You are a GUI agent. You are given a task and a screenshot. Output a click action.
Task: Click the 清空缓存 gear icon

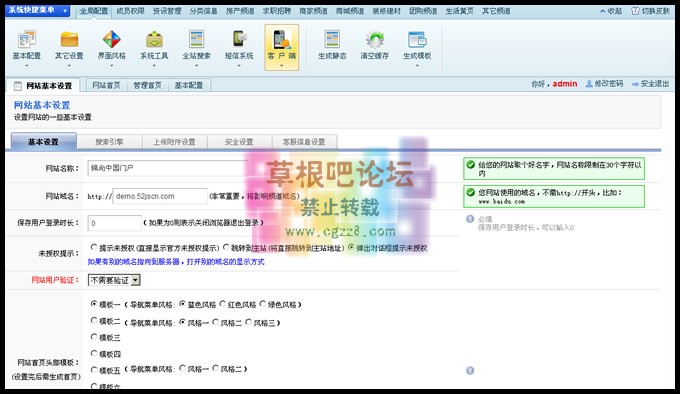point(375,39)
